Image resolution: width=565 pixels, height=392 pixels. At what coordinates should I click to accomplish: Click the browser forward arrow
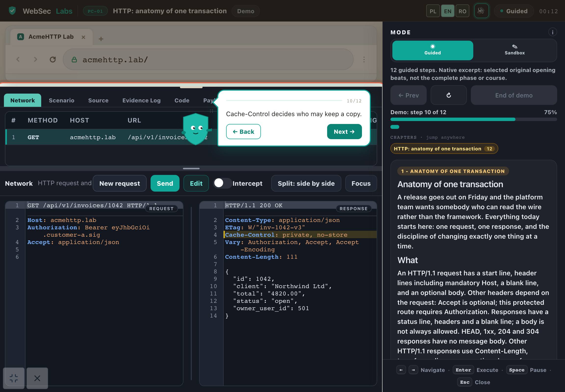point(35,60)
